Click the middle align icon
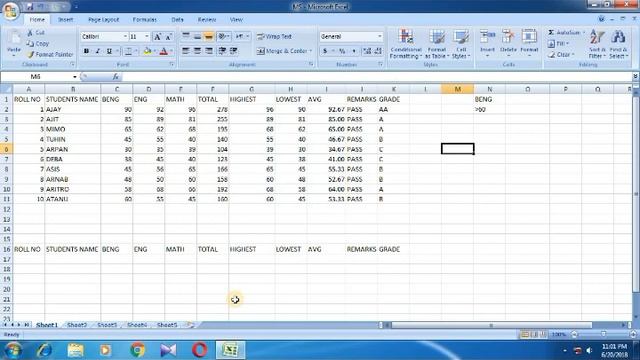This screenshot has height=360, width=640. [x=197, y=37]
